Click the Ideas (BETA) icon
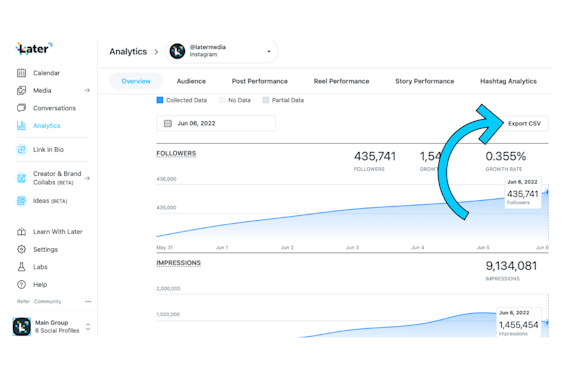Image resolution: width=563 pixels, height=375 pixels. (22, 201)
